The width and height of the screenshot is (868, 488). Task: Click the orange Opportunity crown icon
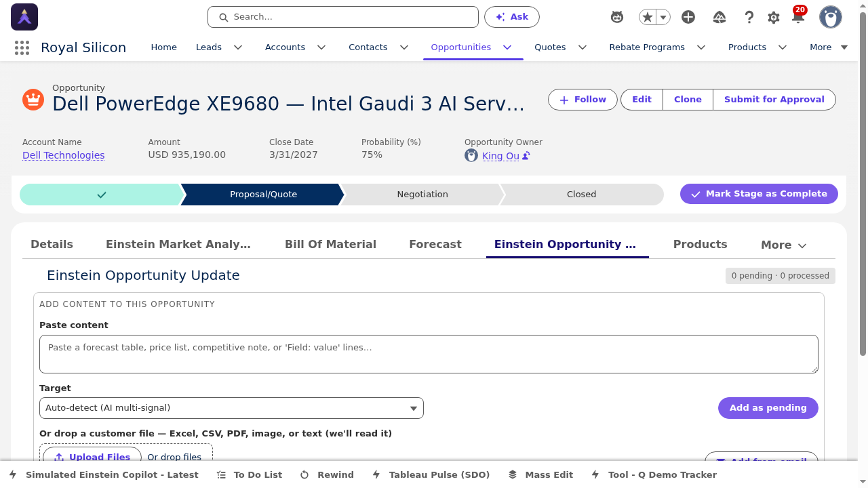(33, 100)
